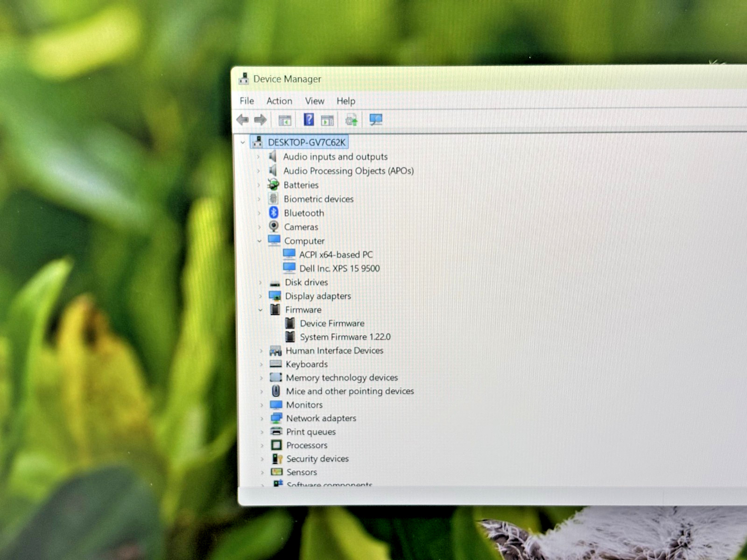Select the Security devices label
Screen dimensions: 747x560
tap(317, 459)
